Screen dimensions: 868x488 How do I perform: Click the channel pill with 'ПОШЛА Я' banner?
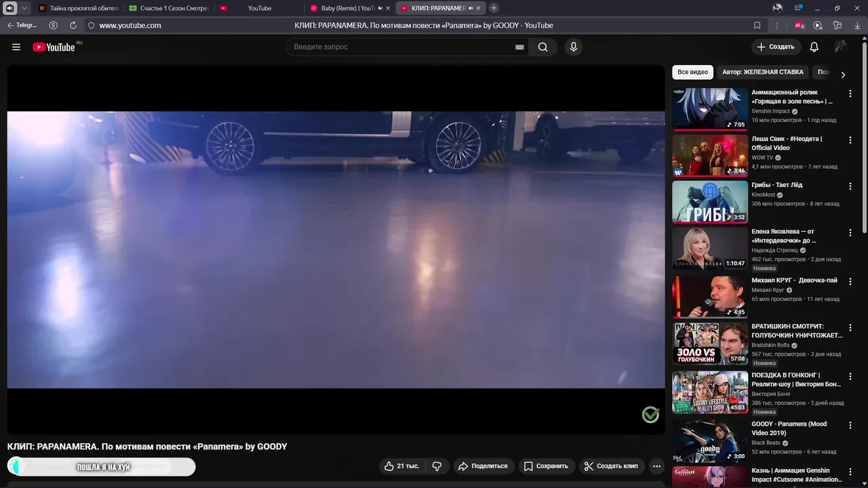pos(102,466)
